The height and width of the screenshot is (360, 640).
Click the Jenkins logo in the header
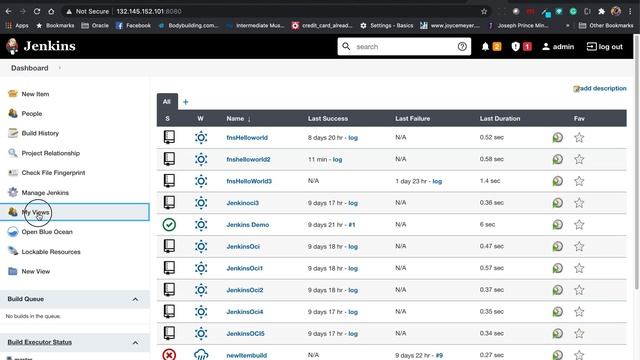41,46
